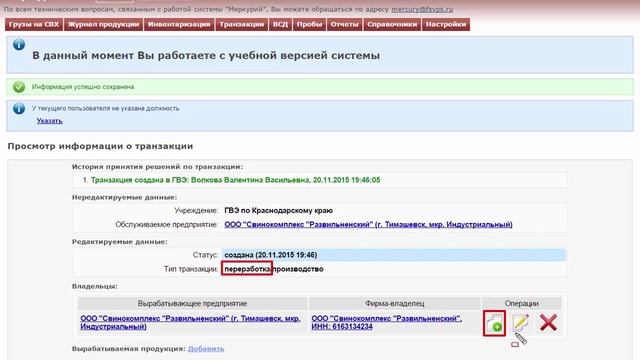
Task: Click the info icon beside учебной версией message
Action: tap(19, 44)
